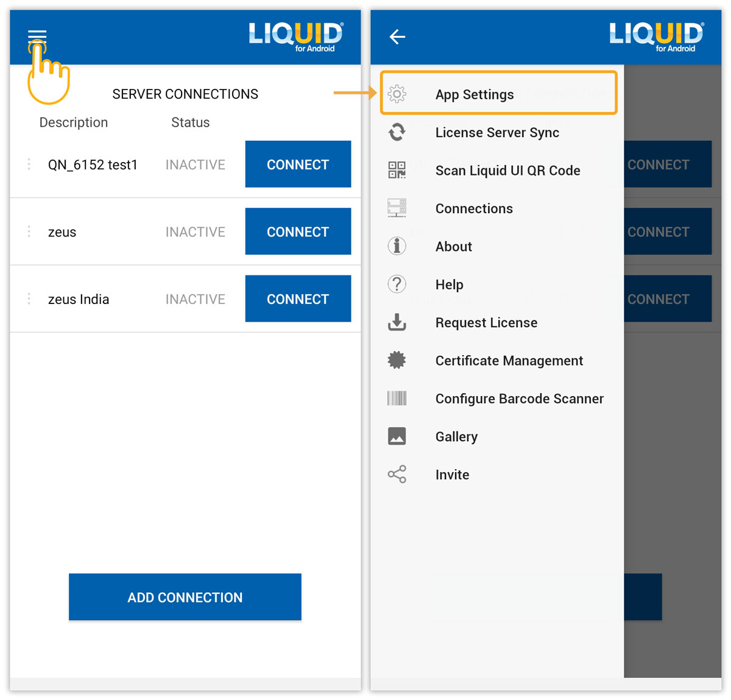Screen dimensions: 731x700
Task: Click the Help question mark icon
Action: pyautogui.click(x=397, y=284)
